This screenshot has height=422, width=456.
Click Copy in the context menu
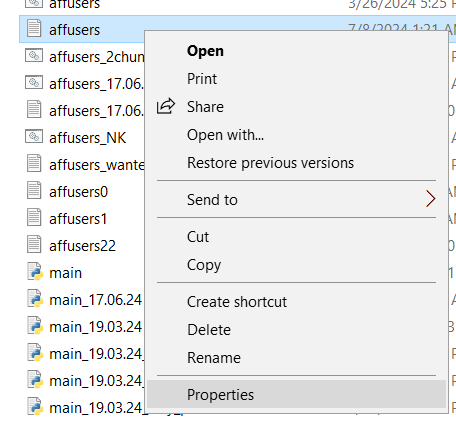click(x=204, y=265)
